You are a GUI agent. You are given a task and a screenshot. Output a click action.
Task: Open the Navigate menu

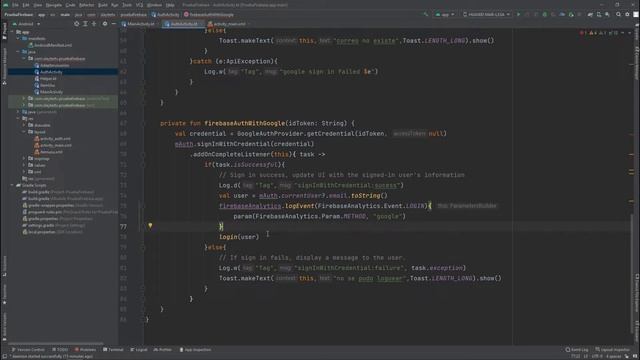(53, 5)
